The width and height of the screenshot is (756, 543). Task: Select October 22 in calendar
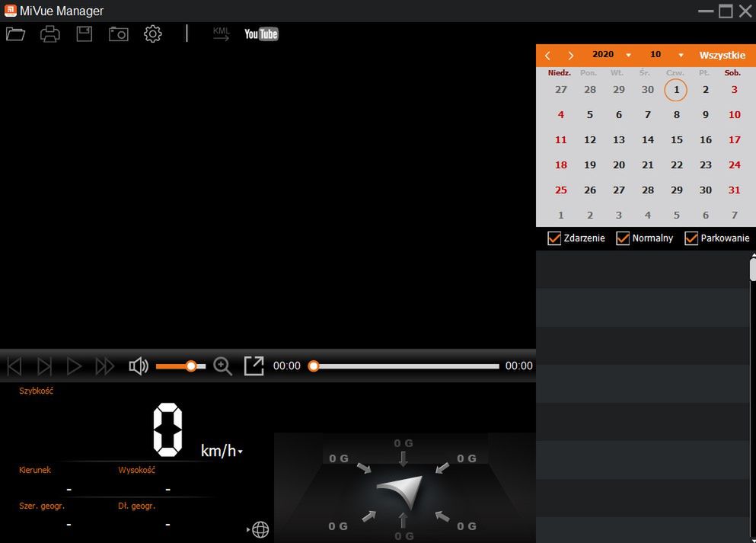point(677,165)
